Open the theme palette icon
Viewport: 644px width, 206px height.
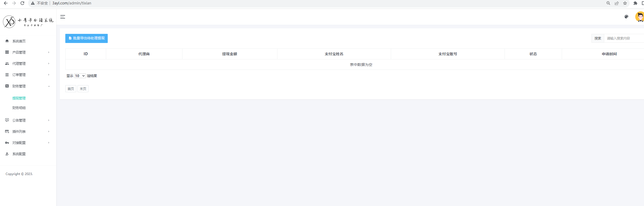626,17
